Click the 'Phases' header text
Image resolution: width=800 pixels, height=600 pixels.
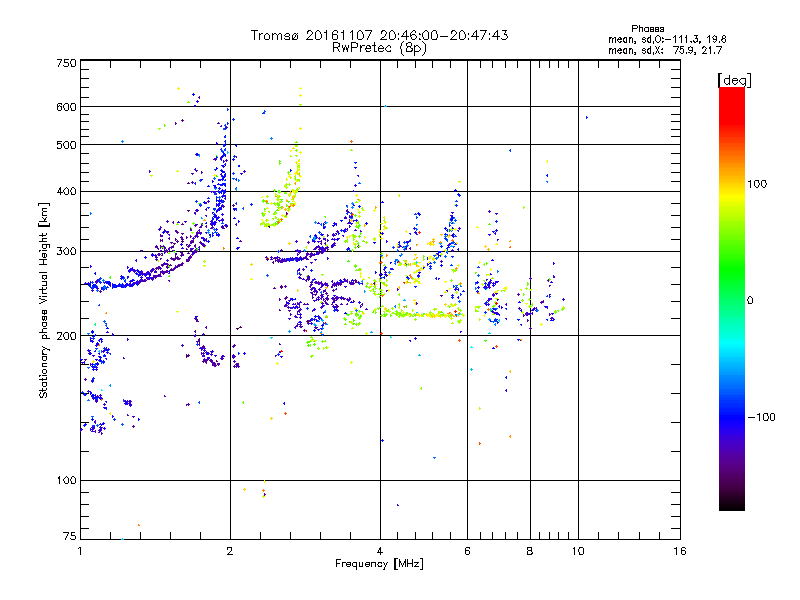click(647, 29)
